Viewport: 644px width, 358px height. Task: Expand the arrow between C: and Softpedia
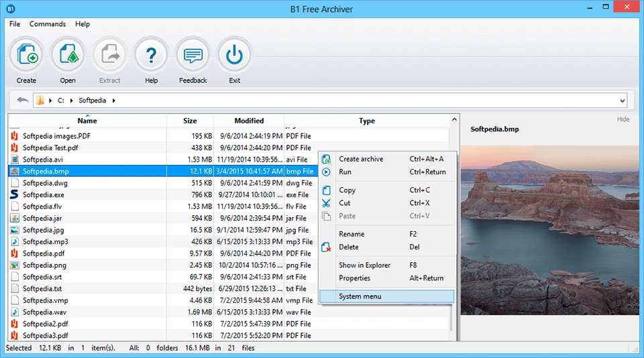pos(72,101)
